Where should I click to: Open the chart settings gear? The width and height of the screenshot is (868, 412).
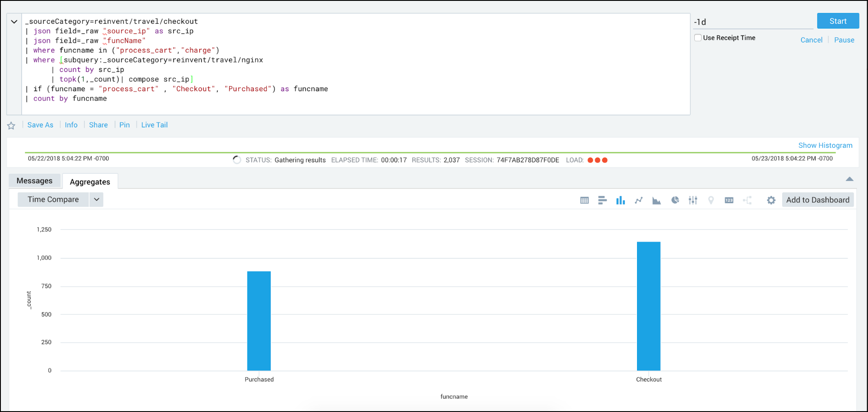[x=771, y=200]
